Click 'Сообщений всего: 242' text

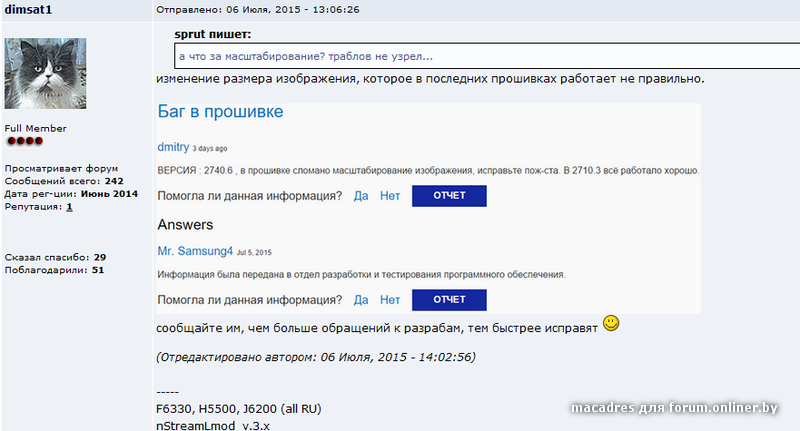click(64, 181)
